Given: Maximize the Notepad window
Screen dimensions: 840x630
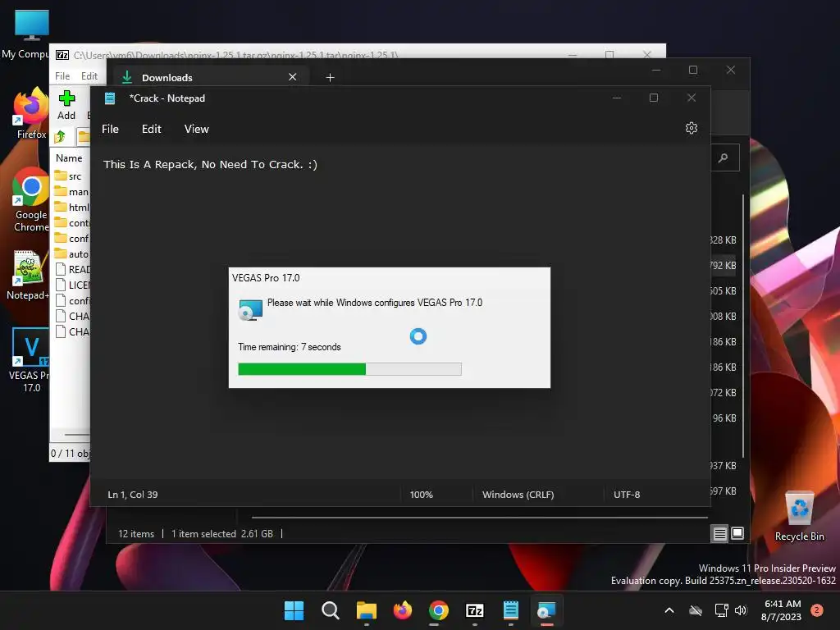Looking at the screenshot, I should (654, 98).
